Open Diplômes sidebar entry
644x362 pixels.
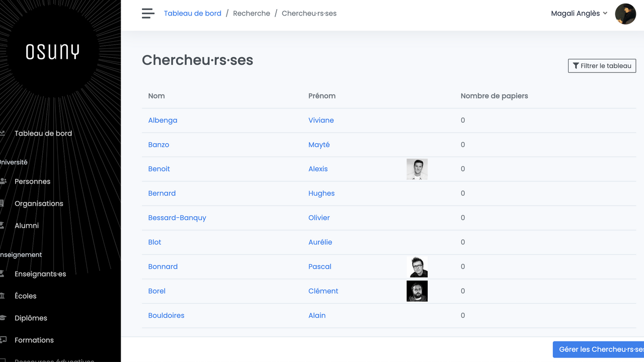pyautogui.click(x=31, y=318)
